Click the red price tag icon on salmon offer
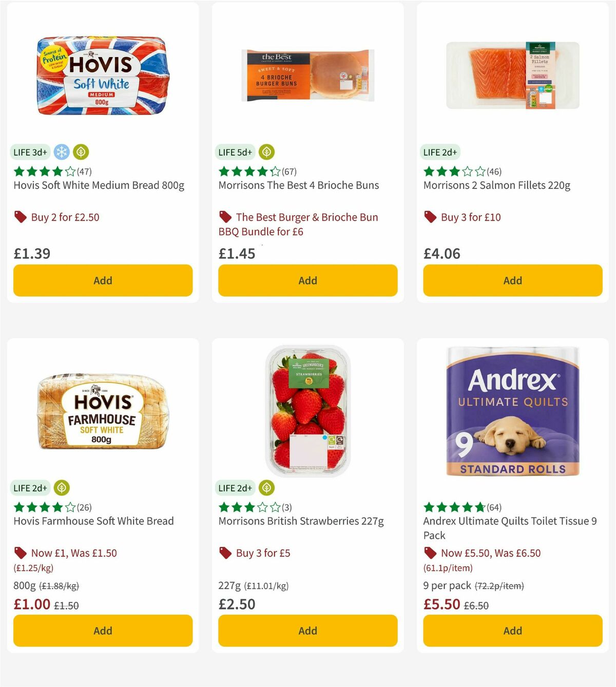 (429, 217)
